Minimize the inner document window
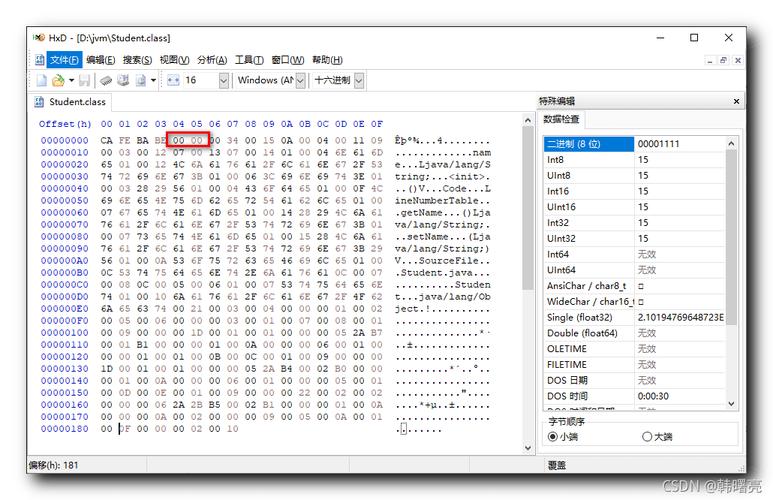Viewport: 773px width, 500px height. [709, 60]
